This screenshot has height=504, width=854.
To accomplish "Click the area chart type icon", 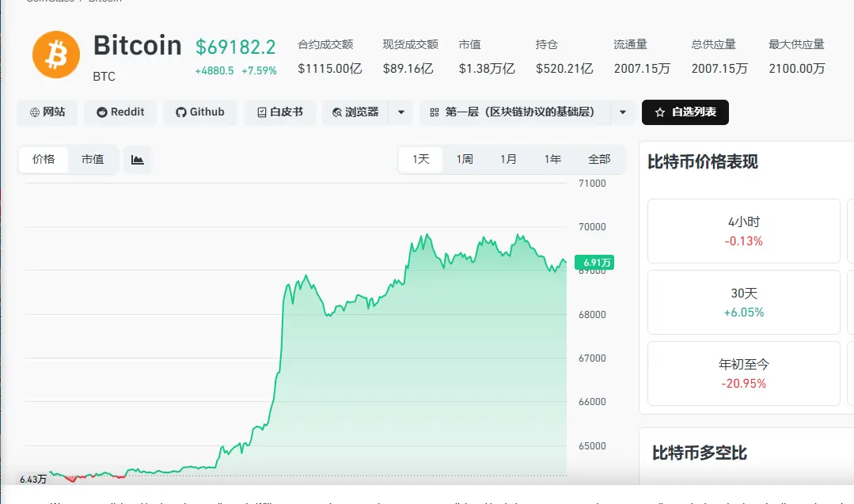I will [x=137, y=160].
